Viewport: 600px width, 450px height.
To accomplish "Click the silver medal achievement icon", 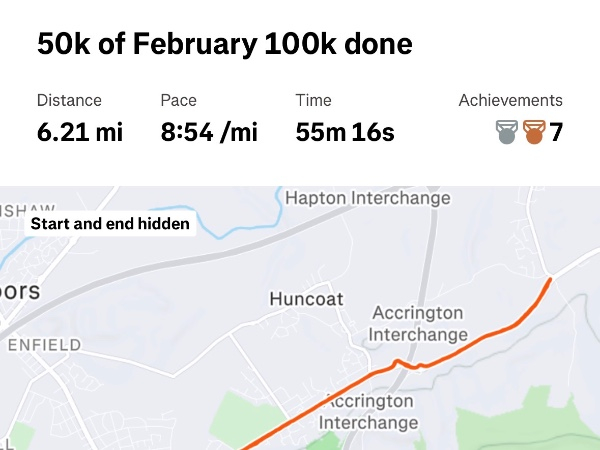I will pos(508,131).
